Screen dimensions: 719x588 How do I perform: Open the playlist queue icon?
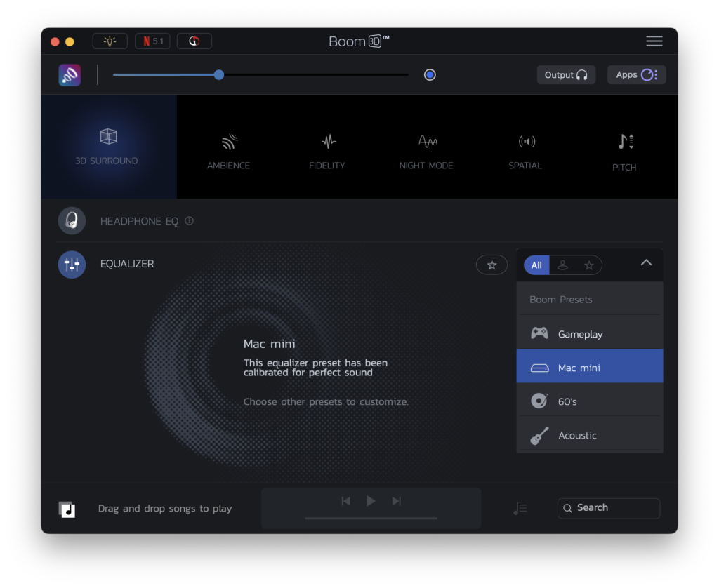coord(520,508)
